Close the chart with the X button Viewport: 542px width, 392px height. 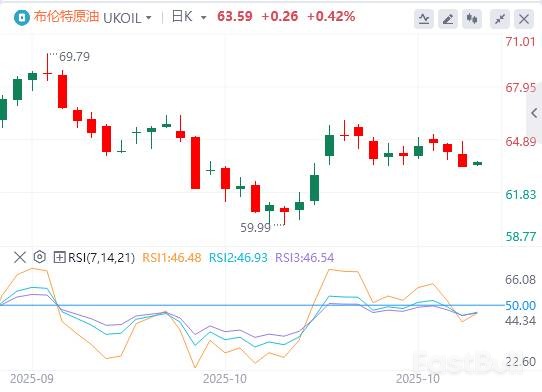coord(524,19)
